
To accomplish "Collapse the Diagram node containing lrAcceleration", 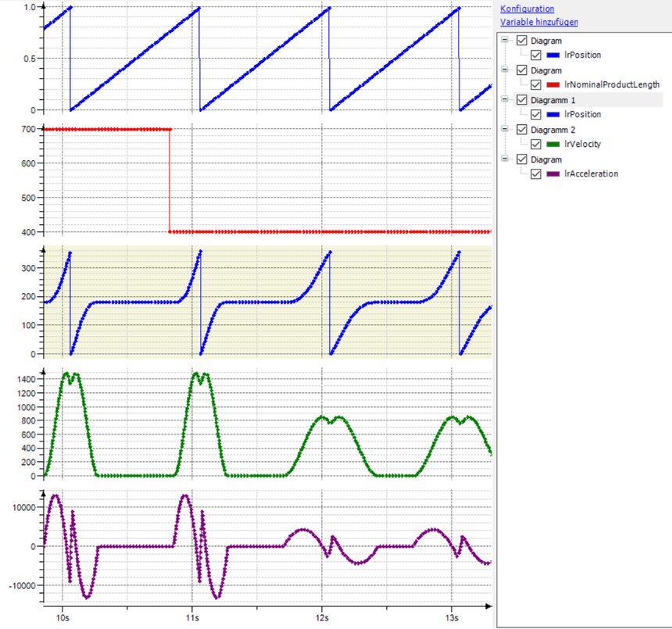I will click(506, 159).
